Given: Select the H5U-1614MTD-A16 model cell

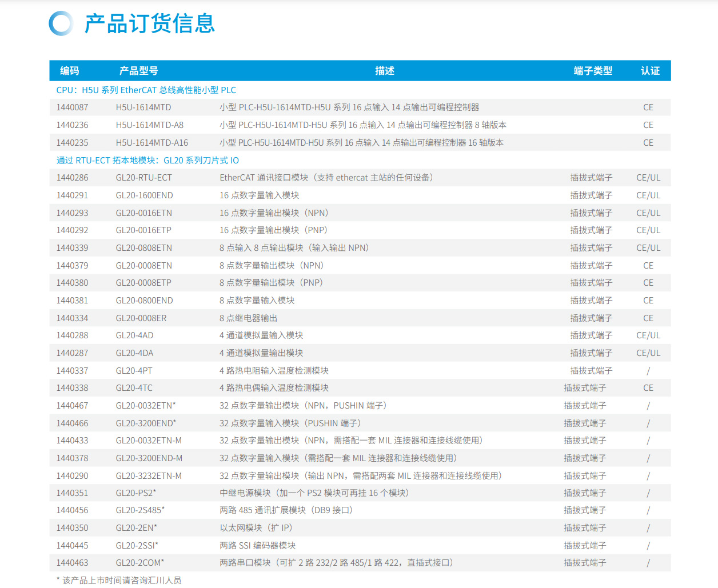Looking at the screenshot, I should point(151,143).
